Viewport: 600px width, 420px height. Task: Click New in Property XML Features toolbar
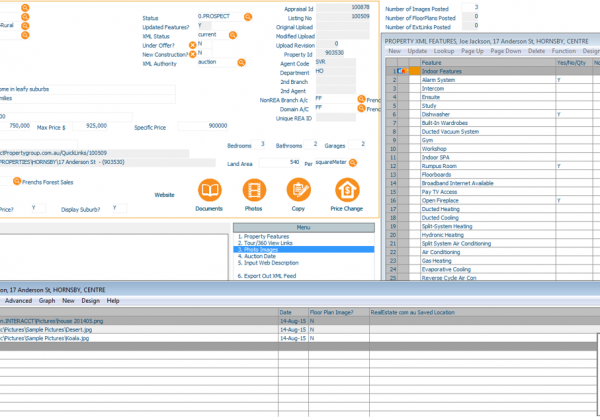[x=395, y=51]
